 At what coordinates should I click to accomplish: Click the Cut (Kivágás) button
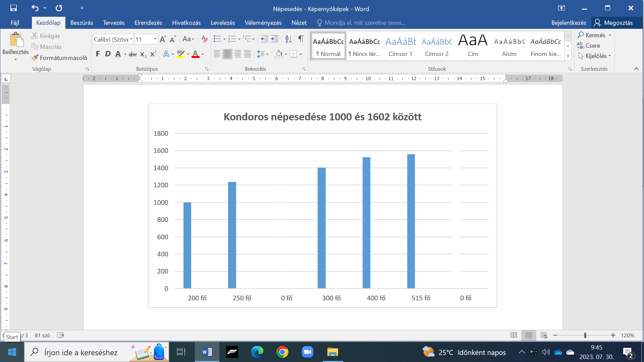click(46, 36)
